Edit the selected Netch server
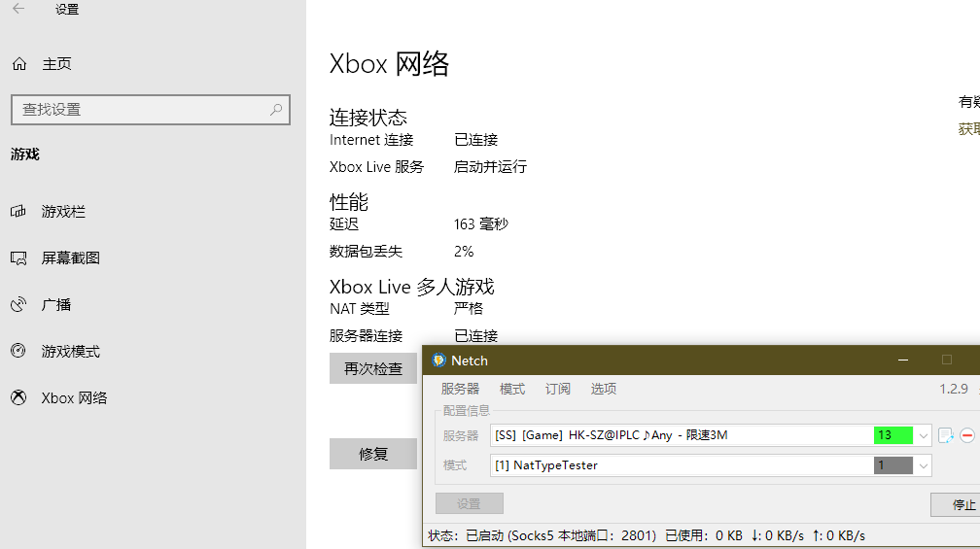This screenshot has height=549, width=980. 946,435
